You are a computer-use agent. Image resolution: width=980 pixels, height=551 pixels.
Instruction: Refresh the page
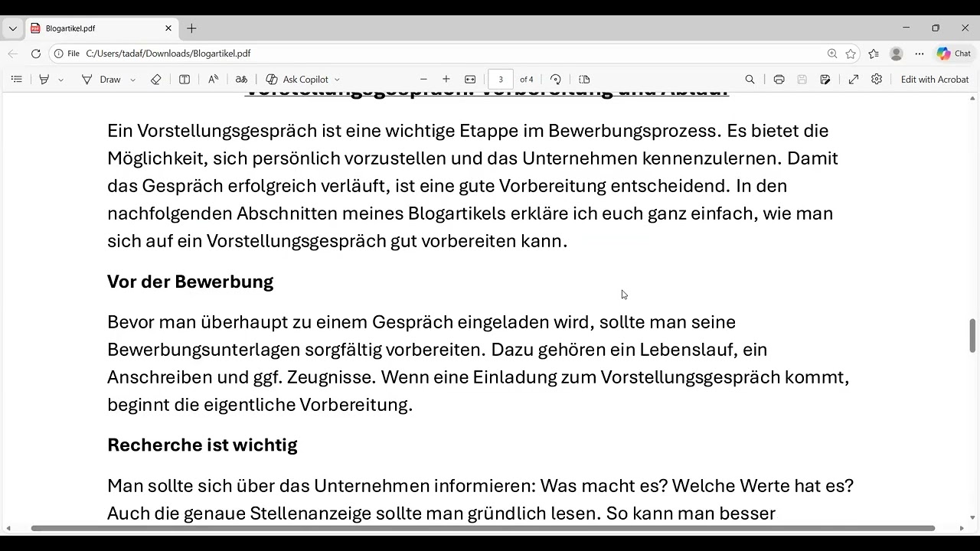pyautogui.click(x=36, y=54)
